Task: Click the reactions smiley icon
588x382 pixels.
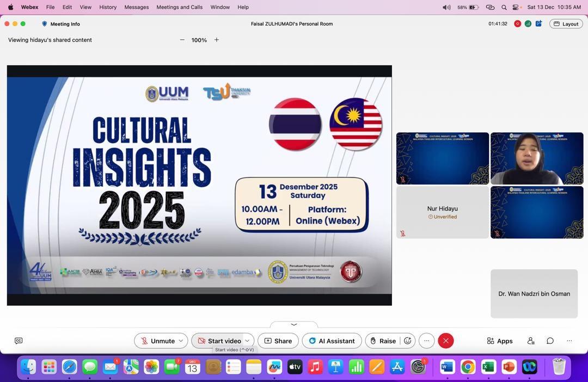Action: (x=407, y=341)
